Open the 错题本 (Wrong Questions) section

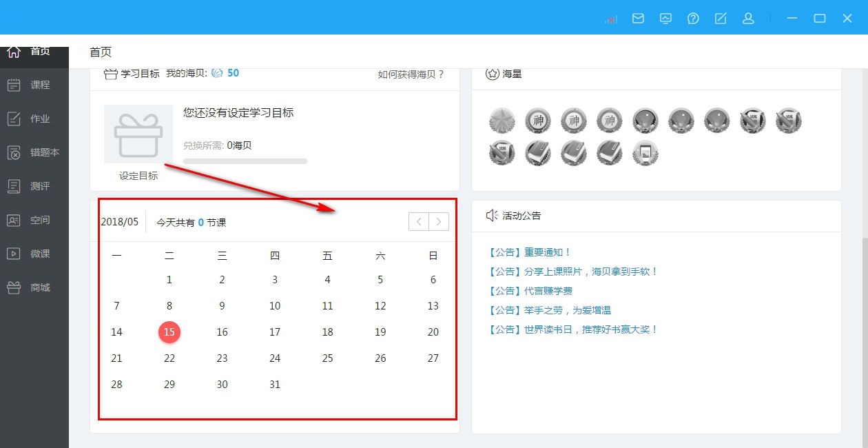(x=34, y=152)
